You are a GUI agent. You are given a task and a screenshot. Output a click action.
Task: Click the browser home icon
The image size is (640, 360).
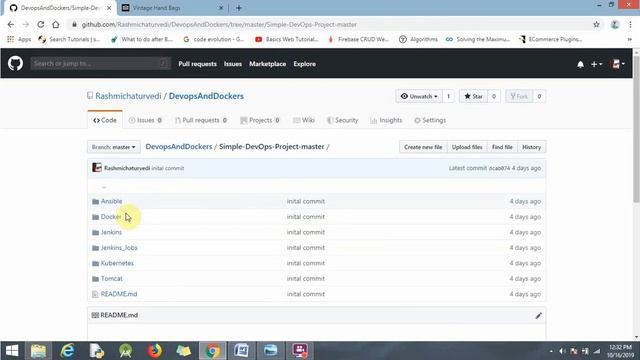point(56,24)
